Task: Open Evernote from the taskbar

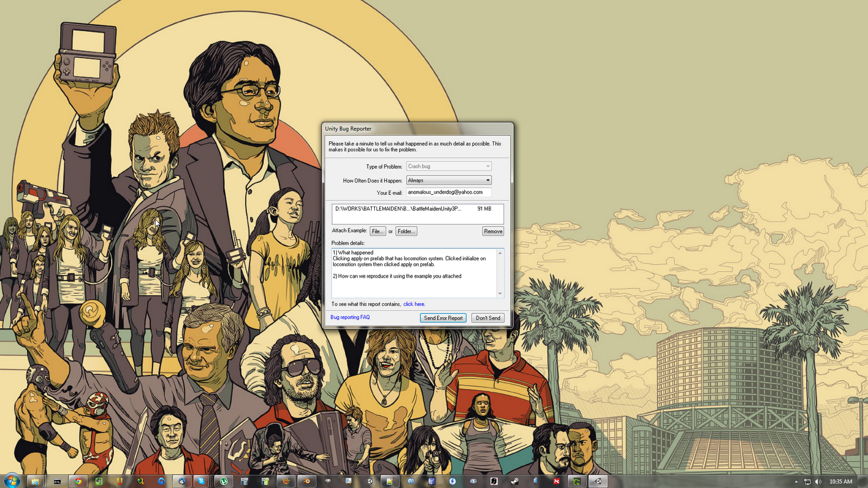Action: 99,481
